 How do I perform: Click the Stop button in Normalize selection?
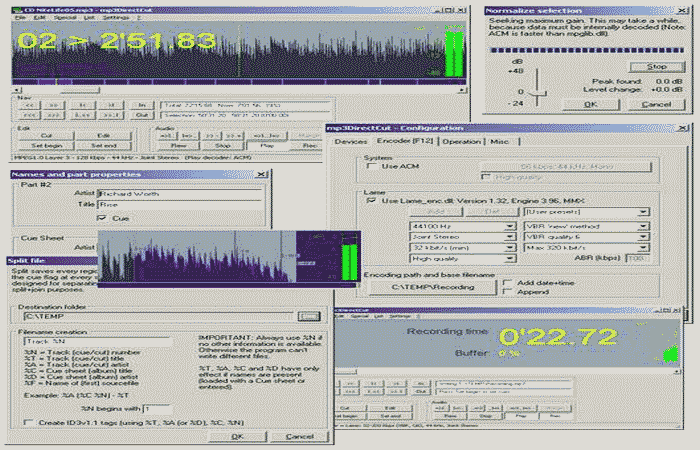click(x=657, y=66)
